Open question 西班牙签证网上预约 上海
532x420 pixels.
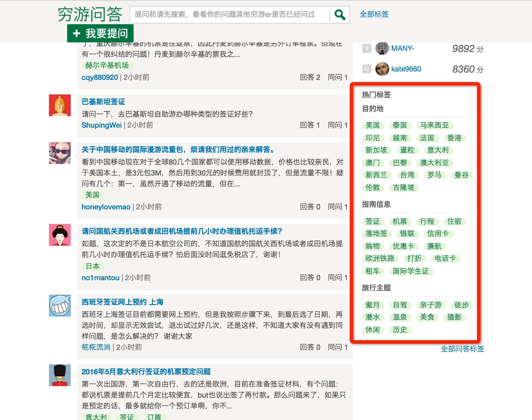pos(122,302)
